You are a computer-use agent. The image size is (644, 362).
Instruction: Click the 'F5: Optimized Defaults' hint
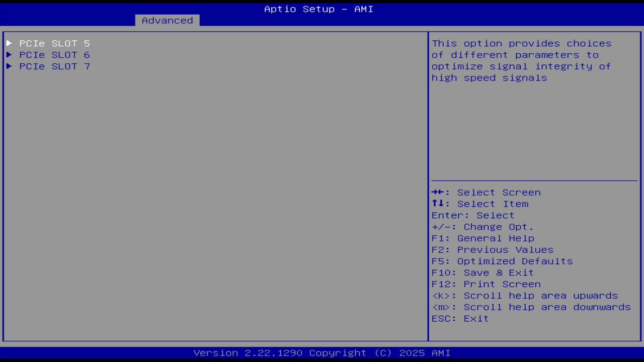[x=502, y=261]
